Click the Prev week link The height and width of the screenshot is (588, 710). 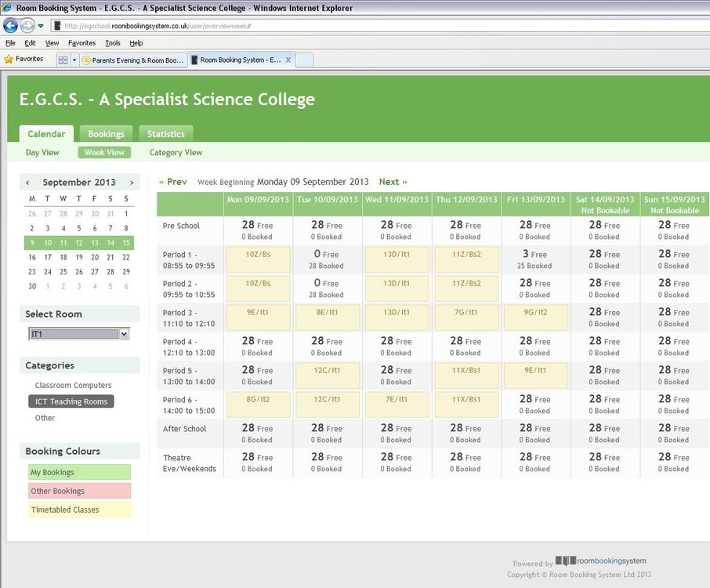click(x=172, y=182)
